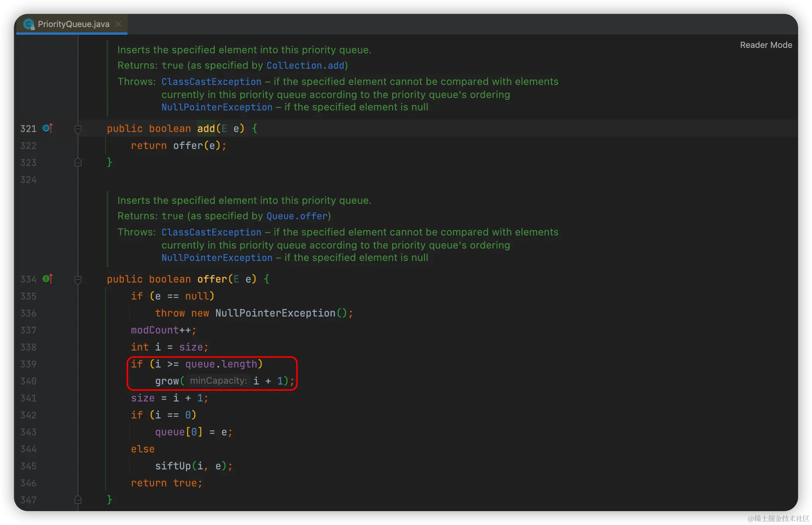Click 'null' in the if condition on line 335
The height and width of the screenshot is (525, 812).
click(197, 296)
